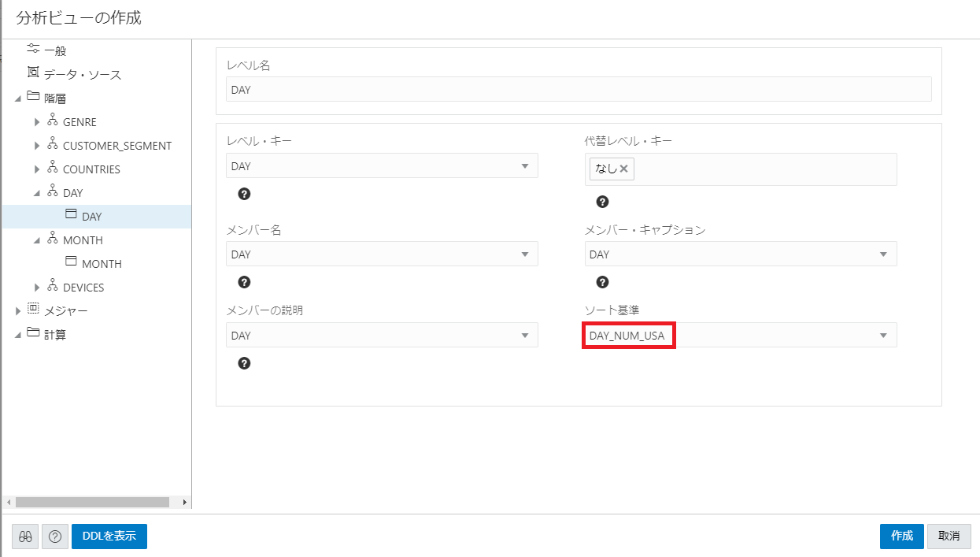Viewport: 980px width, 557px height.
Task: Open help with the question mark button
Action: 54,537
